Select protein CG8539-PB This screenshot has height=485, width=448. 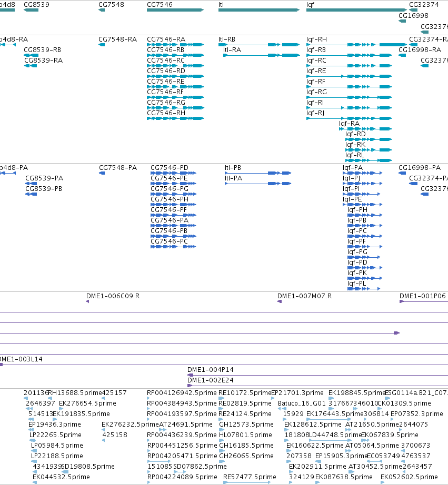(31, 194)
